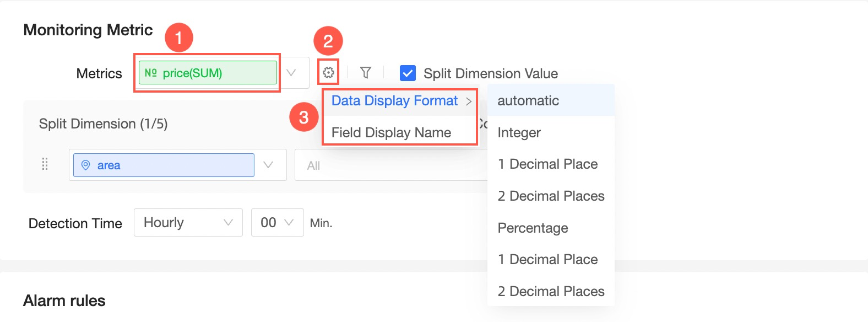Click the numeric type icon on price(SUM)
Screen dimensions: 868x322
(150, 73)
